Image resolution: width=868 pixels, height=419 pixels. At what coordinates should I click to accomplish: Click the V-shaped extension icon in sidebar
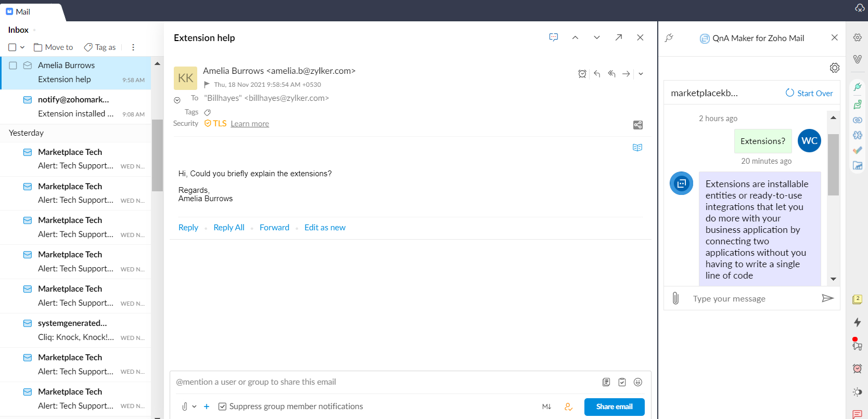point(858,59)
